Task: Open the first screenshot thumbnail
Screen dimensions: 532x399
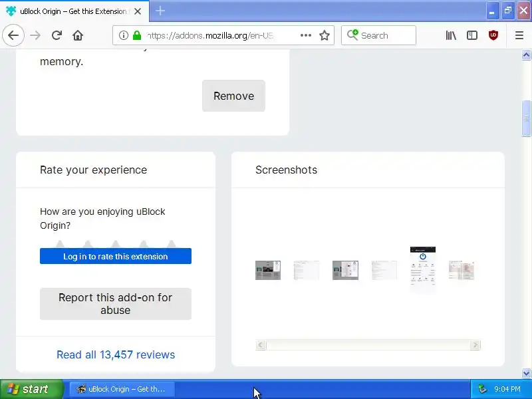Action: pyautogui.click(x=268, y=270)
